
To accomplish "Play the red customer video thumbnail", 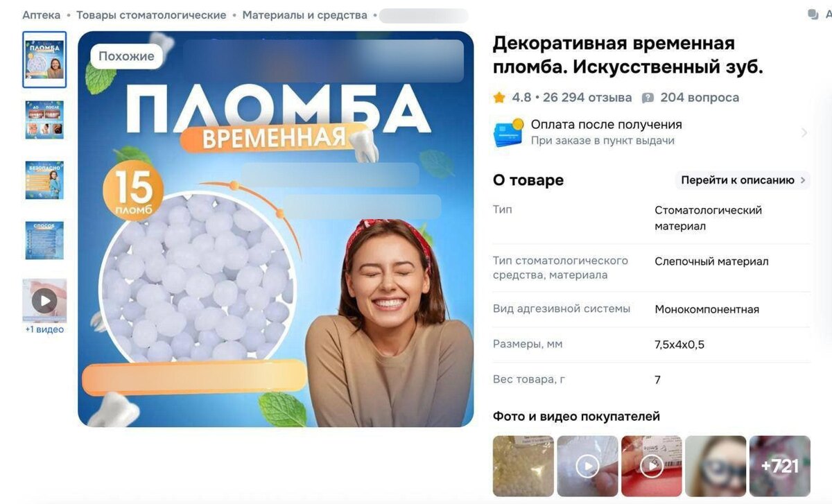I will (652, 466).
